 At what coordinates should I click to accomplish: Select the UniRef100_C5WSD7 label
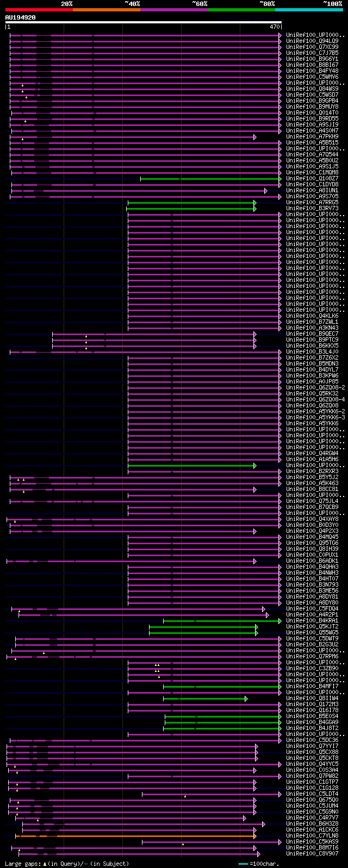tap(312, 95)
